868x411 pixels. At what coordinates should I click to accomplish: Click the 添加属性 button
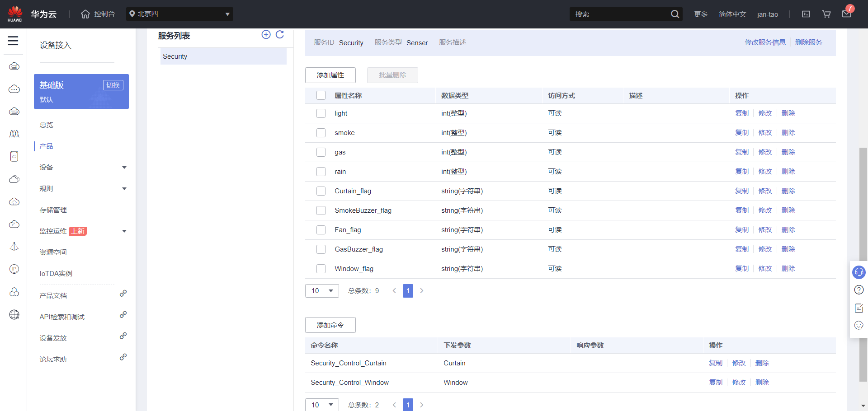[330, 75]
